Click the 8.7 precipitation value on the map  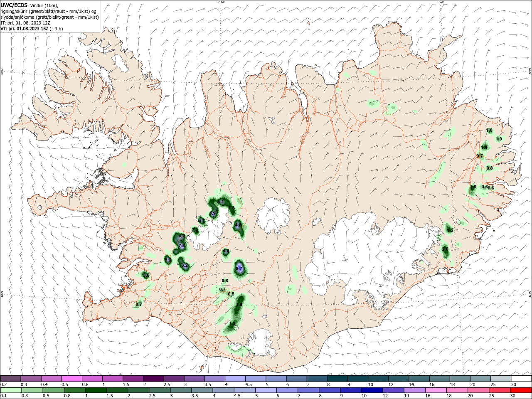239,269
